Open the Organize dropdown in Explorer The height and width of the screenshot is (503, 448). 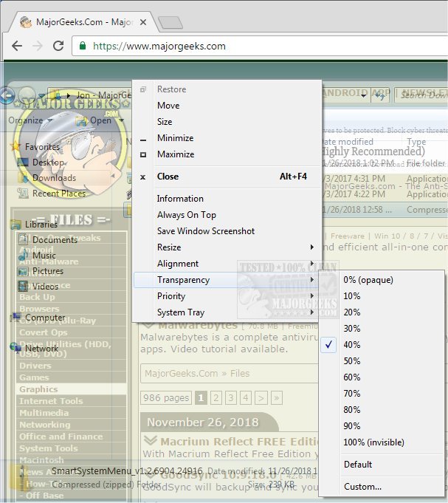[31, 120]
